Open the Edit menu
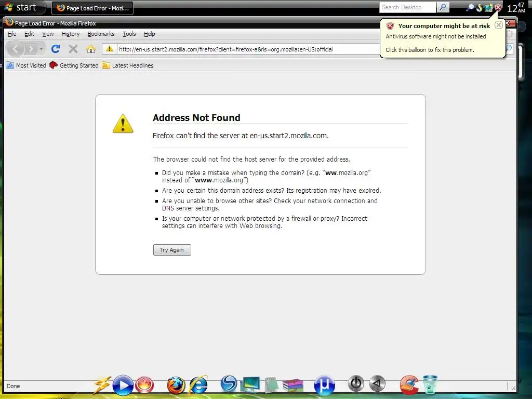This screenshot has width=532, height=399. (29, 34)
